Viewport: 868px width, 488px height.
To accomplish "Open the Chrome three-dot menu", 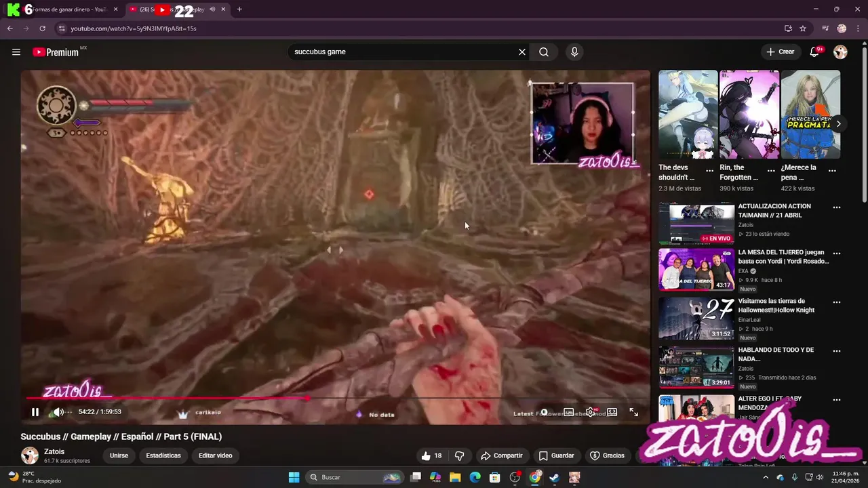I will coord(857,28).
